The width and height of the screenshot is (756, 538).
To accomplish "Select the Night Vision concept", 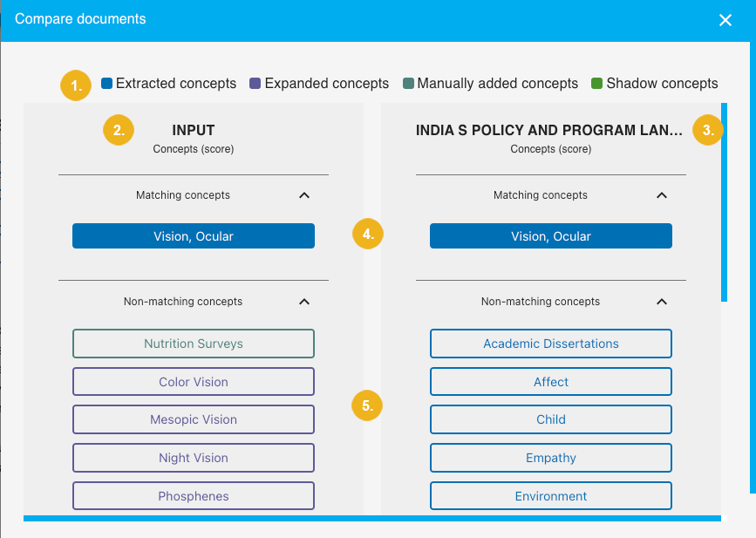I will pyautogui.click(x=194, y=458).
